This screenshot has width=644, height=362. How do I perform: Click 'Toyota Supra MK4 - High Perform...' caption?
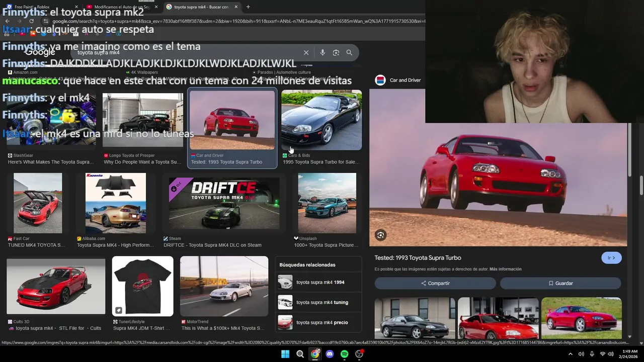[115, 245]
